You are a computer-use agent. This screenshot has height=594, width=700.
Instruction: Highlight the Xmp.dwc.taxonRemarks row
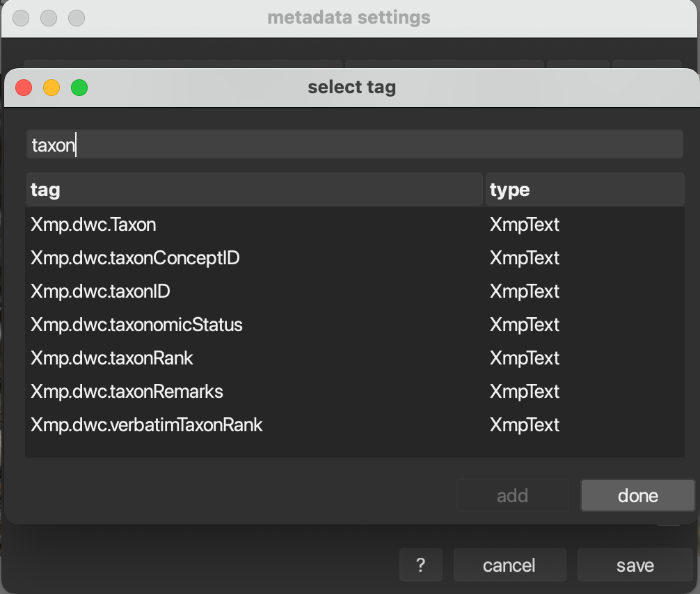click(x=354, y=392)
